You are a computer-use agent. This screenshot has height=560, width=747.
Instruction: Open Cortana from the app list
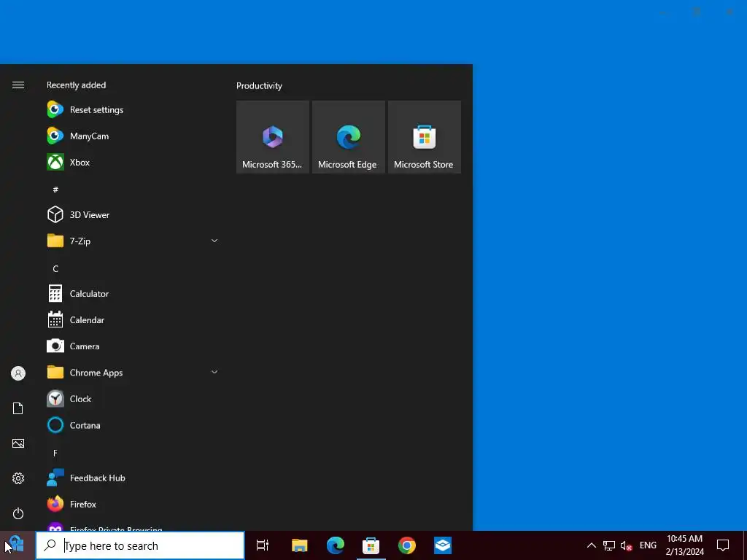[x=133, y=425]
